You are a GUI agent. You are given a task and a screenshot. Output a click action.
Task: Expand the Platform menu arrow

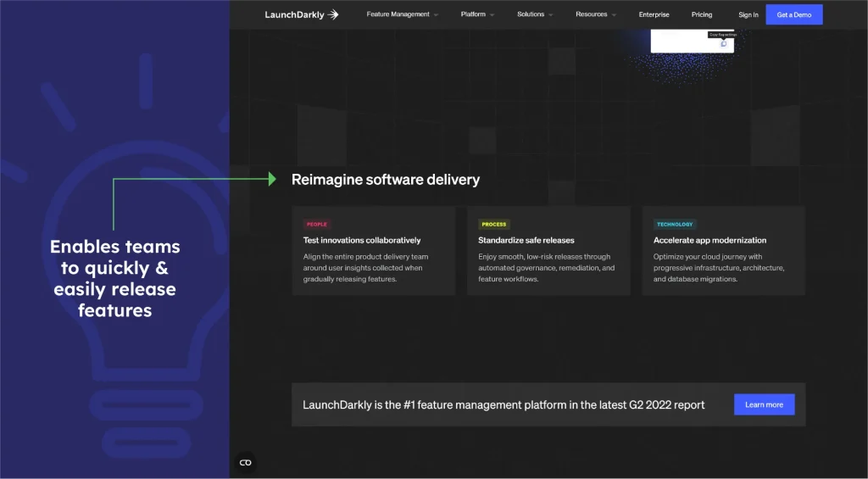coord(492,15)
